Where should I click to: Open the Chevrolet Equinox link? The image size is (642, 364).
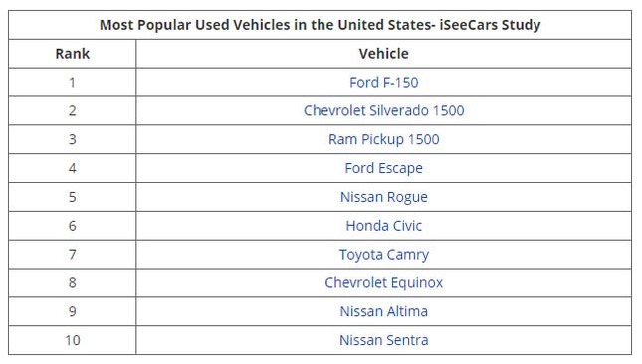click(x=383, y=282)
